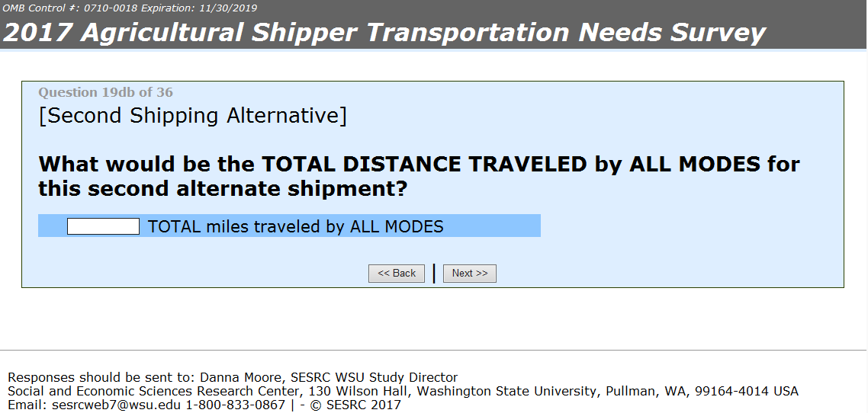
Task: Click the 1-800-833-0867 phone number
Action: pos(233,405)
